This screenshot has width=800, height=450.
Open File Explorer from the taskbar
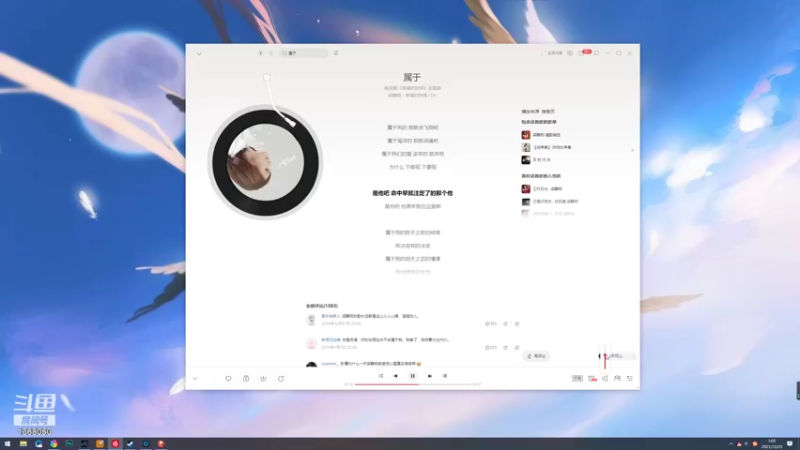[23, 444]
